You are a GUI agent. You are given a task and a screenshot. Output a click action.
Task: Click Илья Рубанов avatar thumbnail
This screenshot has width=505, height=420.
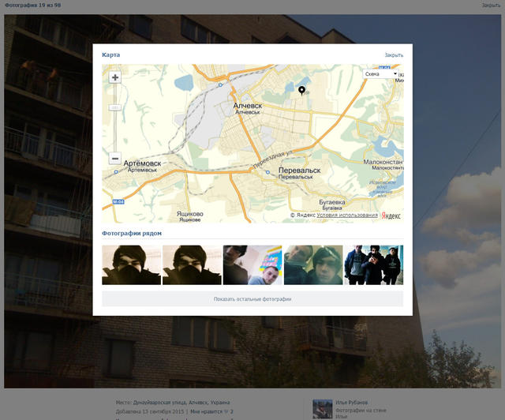point(323,409)
